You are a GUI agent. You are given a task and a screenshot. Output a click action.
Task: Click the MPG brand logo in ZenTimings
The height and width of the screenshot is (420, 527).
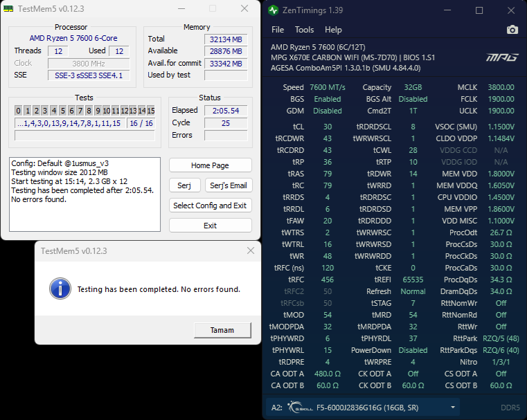[502, 57]
